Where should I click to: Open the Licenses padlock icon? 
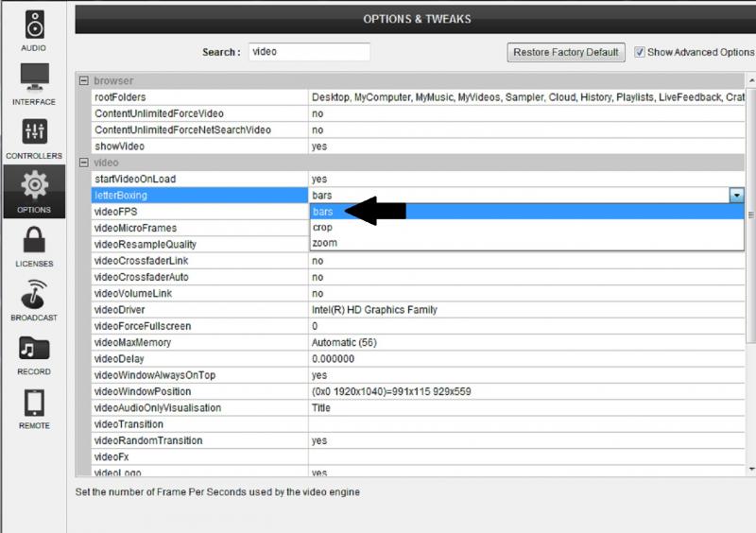(34, 239)
